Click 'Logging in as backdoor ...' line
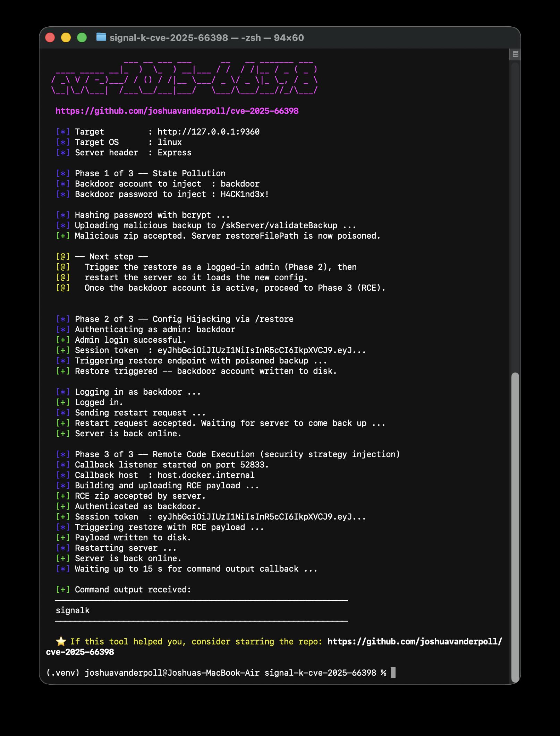This screenshot has height=736, width=560. (x=128, y=392)
